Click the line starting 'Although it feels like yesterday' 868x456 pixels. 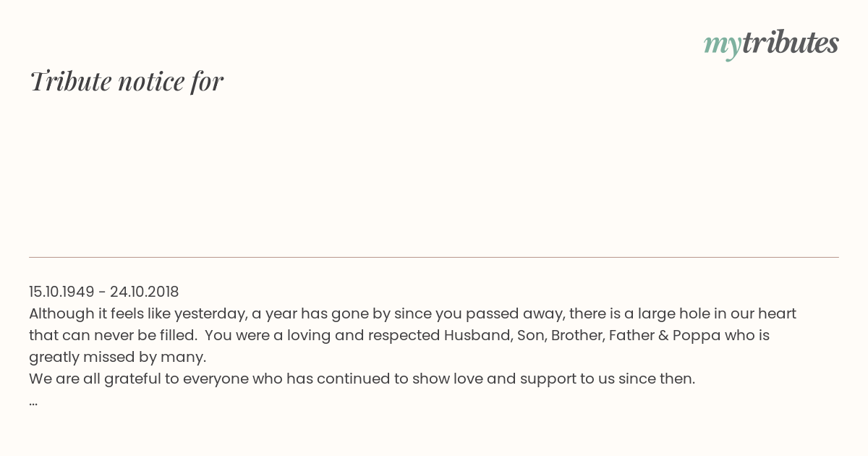[412, 314]
